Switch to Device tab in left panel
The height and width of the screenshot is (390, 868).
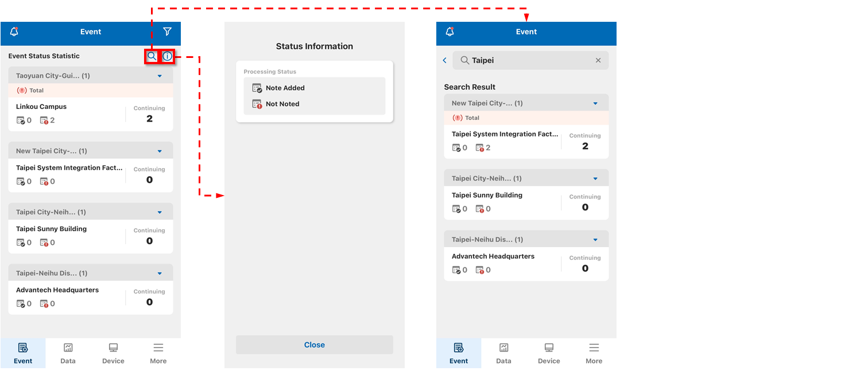click(113, 353)
